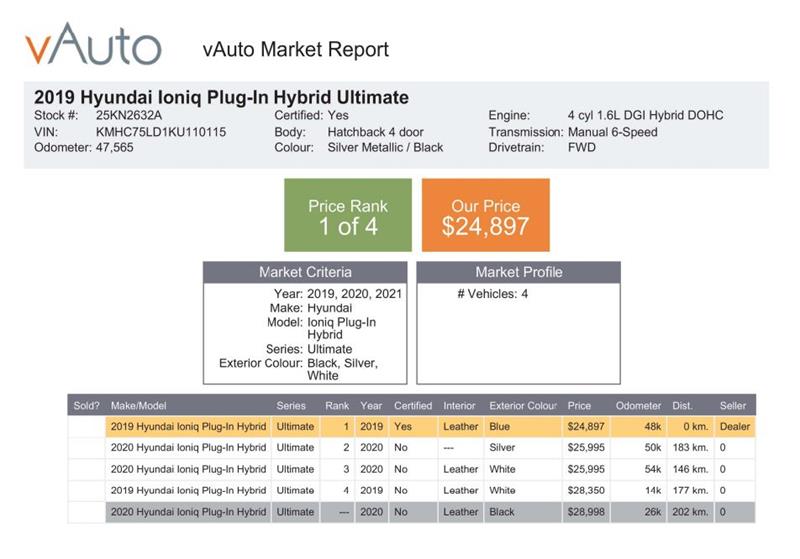The image size is (800, 559).
Task: Click the Market Profile panel header
Action: 518,272
